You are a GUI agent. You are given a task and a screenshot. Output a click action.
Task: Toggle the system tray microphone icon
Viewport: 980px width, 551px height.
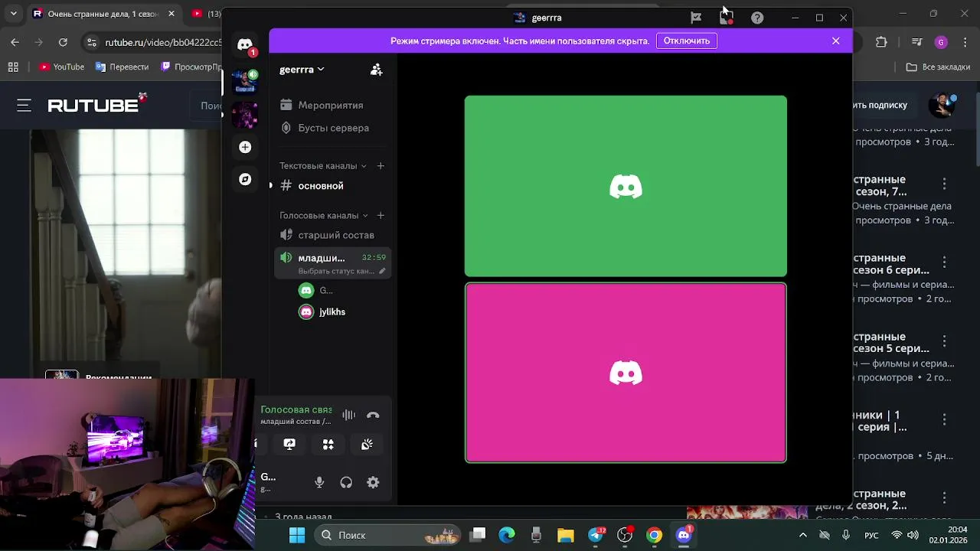(846, 535)
